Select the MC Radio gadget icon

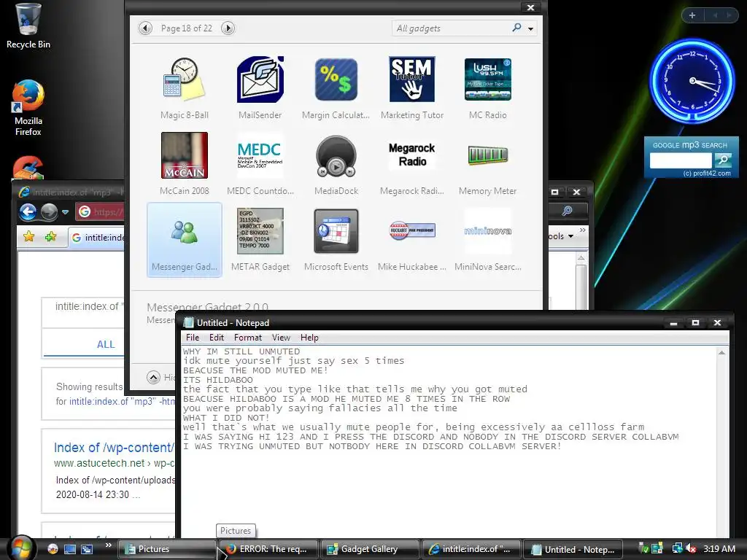pos(488,79)
